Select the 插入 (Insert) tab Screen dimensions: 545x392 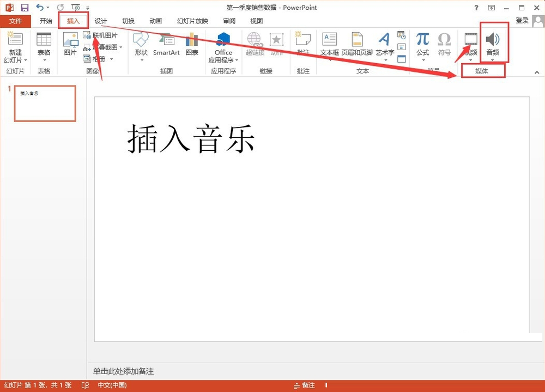tap(74, 21)
